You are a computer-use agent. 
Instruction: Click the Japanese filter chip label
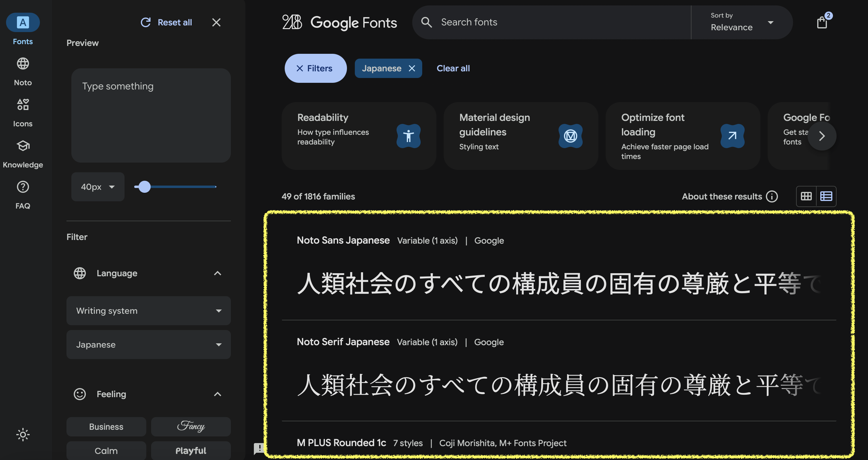pos(381,68)
